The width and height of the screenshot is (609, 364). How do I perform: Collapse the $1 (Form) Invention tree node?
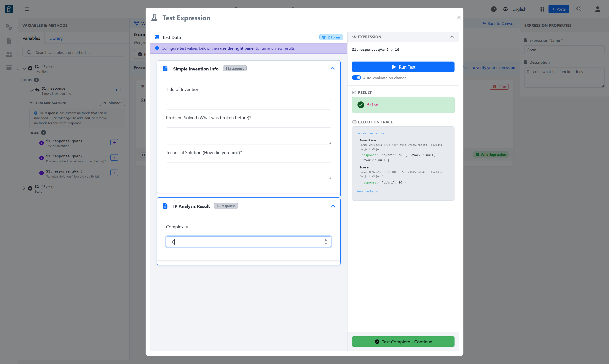pyautogui.click(x=24, y=68)
